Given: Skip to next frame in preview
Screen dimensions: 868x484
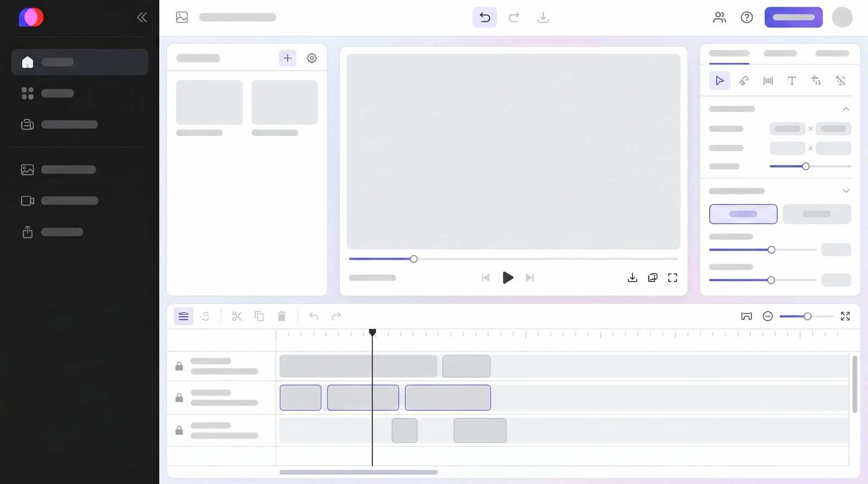Looking at the screenshot, I should tap(530, 278).
